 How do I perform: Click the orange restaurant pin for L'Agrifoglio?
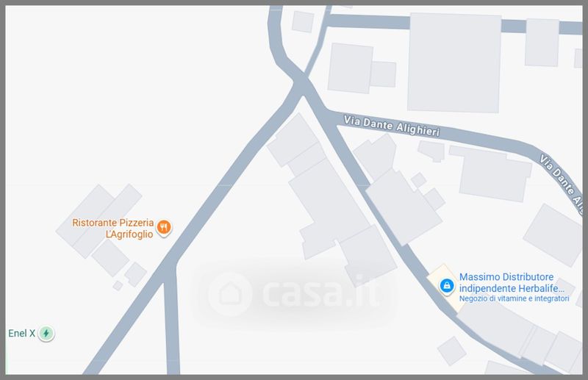point(164,227)
